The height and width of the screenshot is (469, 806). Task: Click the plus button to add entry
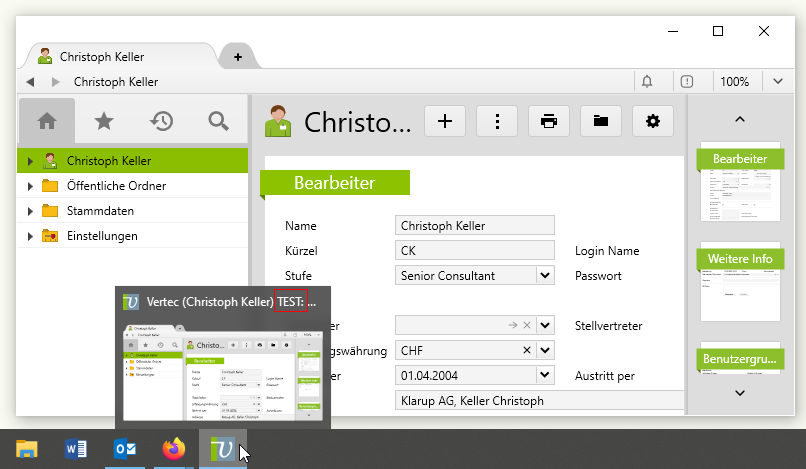[x=445, y=121]
